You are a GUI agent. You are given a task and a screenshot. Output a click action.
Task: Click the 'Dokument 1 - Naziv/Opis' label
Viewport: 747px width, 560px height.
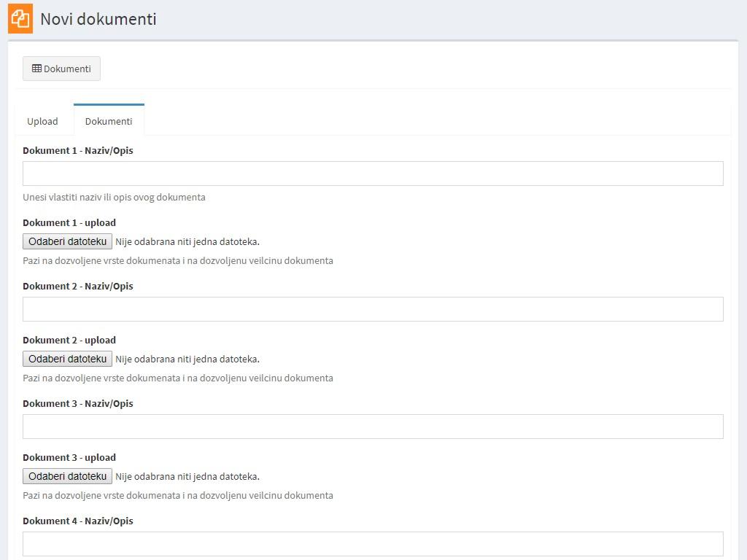tap(78, 150)
